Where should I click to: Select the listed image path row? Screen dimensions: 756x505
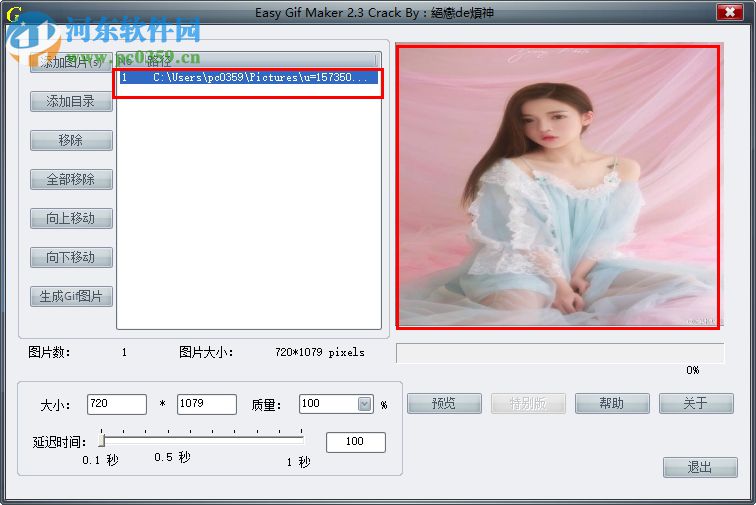tap(249, 78)
